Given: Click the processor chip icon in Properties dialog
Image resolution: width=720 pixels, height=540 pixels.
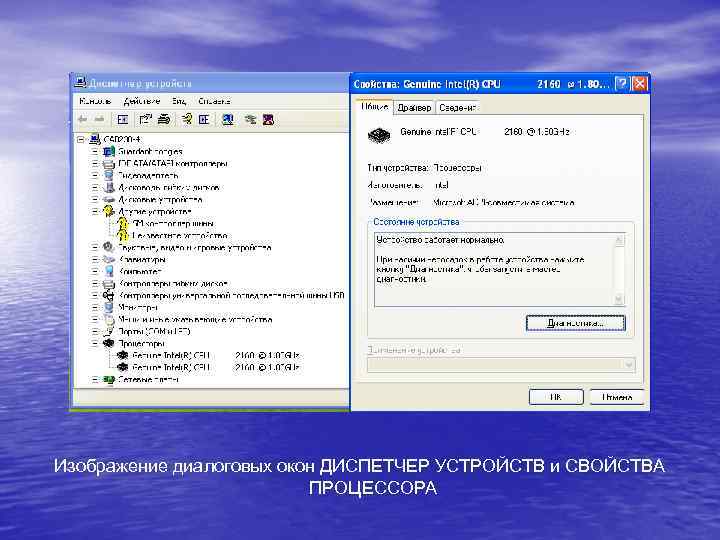Looking at the screenshot, I should tap(379, 135).
